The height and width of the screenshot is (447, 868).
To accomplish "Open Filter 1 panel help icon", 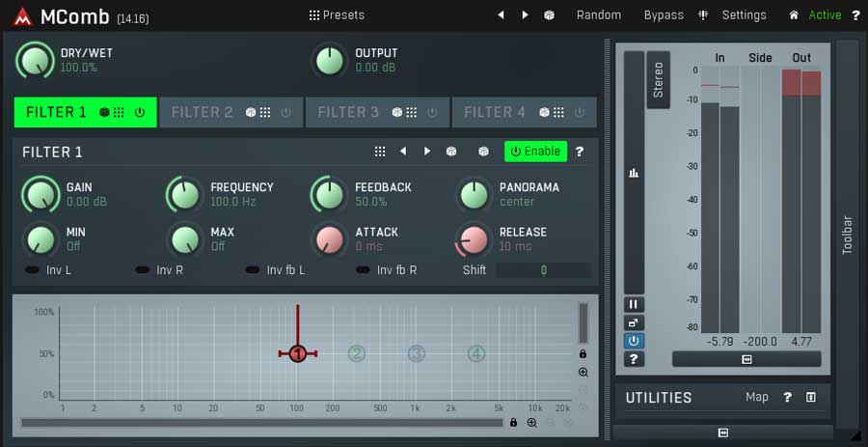I will click(x=580, y=152).
